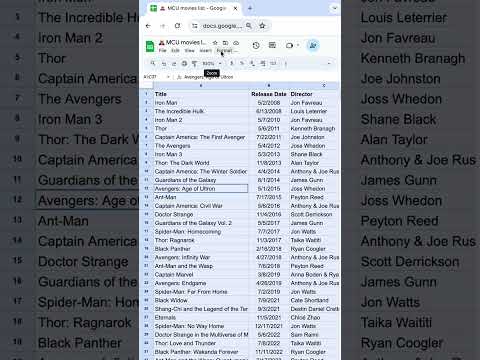Open the camera meeting dropdown arrow

(x=298, y=45)
